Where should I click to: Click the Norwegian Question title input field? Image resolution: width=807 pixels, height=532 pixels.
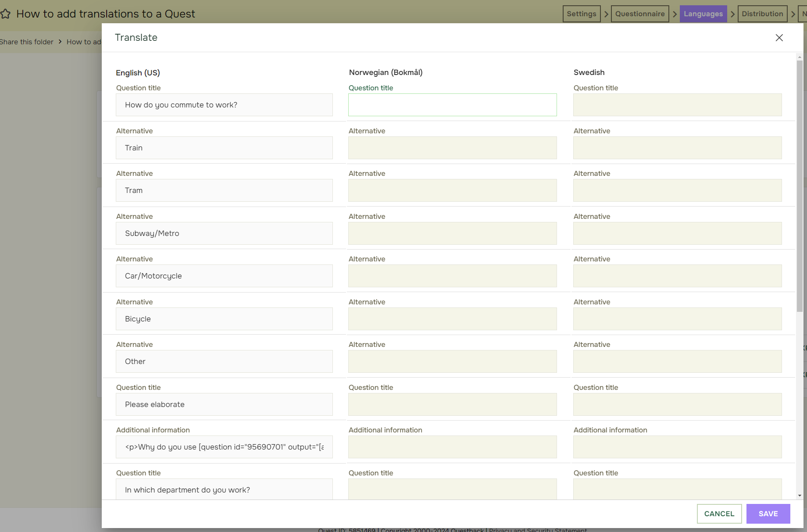coord(452,105)
